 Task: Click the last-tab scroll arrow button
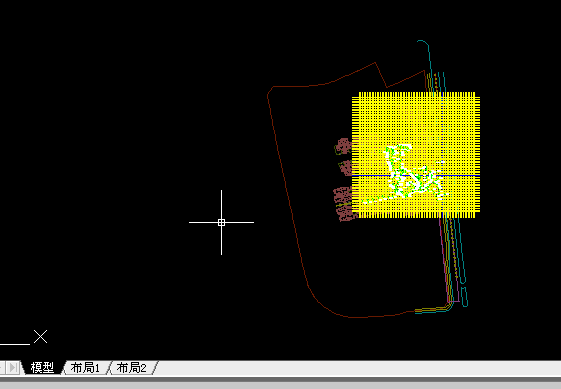13,368
